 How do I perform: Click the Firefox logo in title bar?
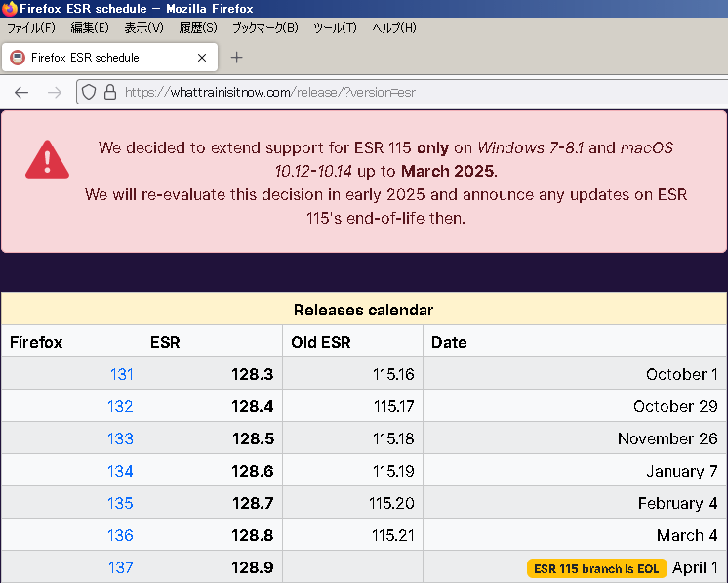point(10,9)
